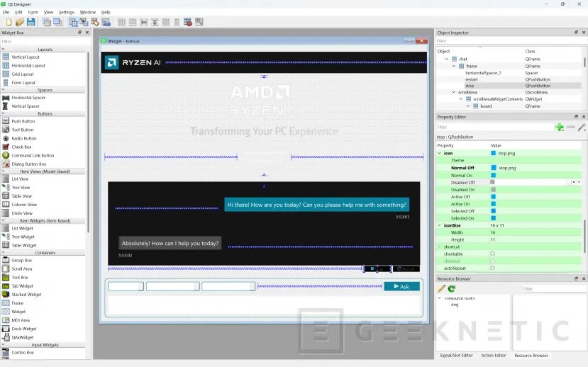Select Push Button in Widget Box
Image resolution: width=588 pixels, height=367 pixels.
(x=23, y=121)
